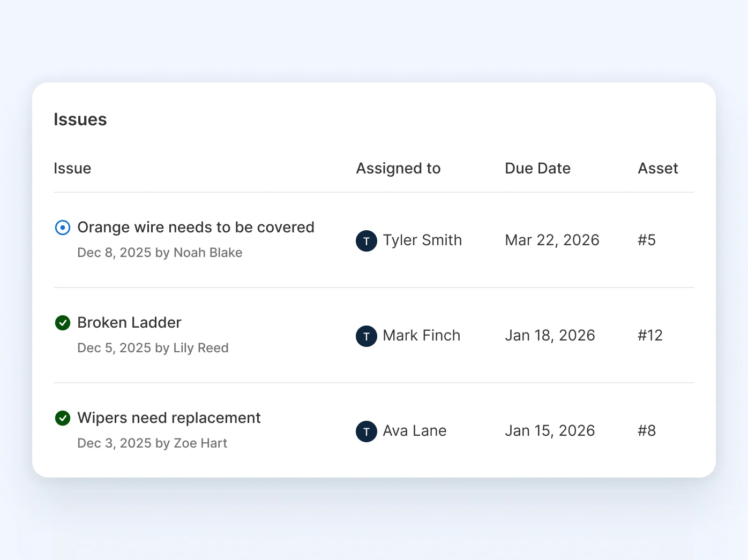Open Mark Finch's avatar icon

pos(366,336)
